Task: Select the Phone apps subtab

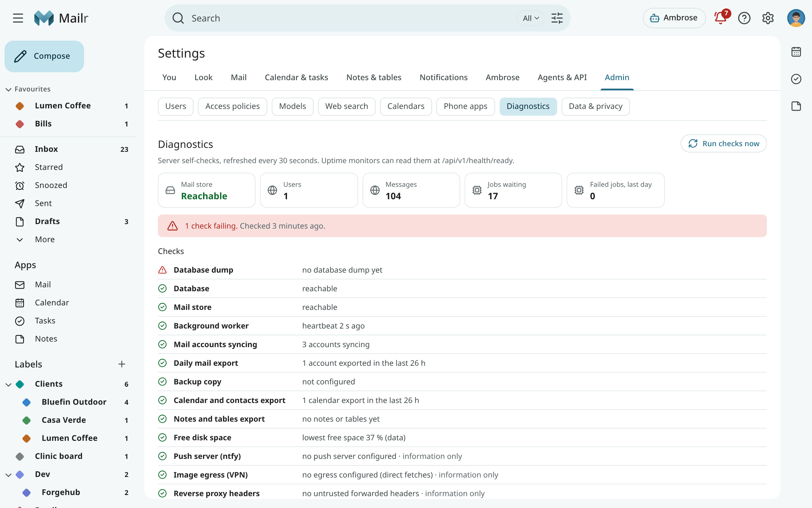Action: [465, 106]
